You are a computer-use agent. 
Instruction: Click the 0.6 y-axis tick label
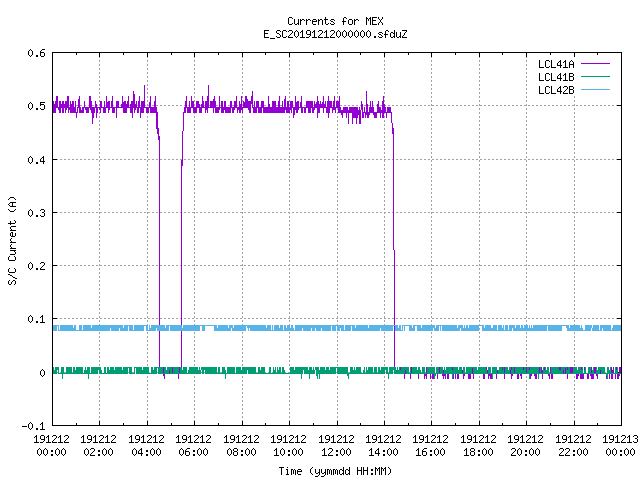point(36,53)
